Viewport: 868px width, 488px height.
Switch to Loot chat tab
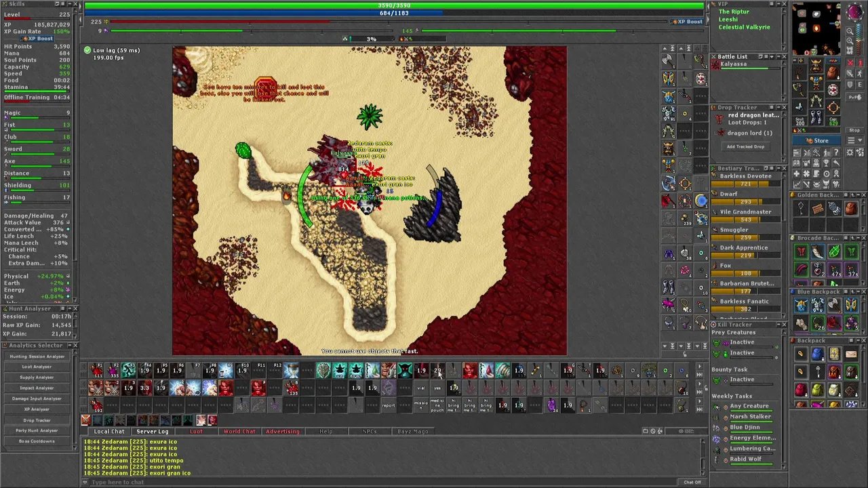point(196,431)
